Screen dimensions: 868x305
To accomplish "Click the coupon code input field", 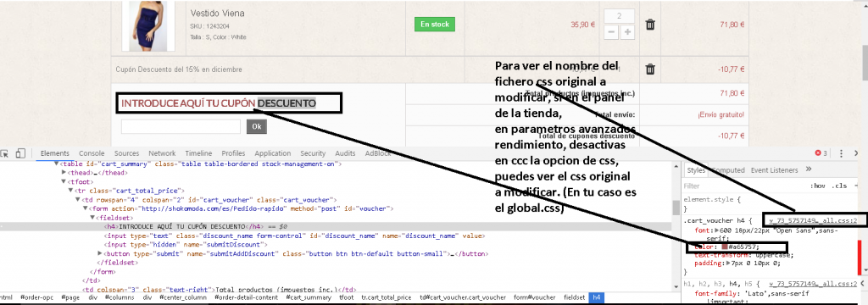I will click(181, 127).
